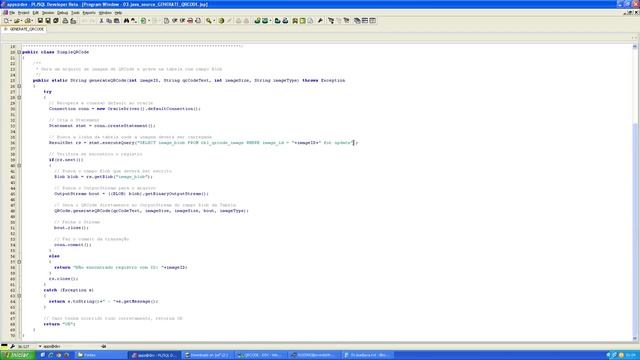Open the Project menu
640x360 pixels.
pyautogui.click(x=23, y=13)
